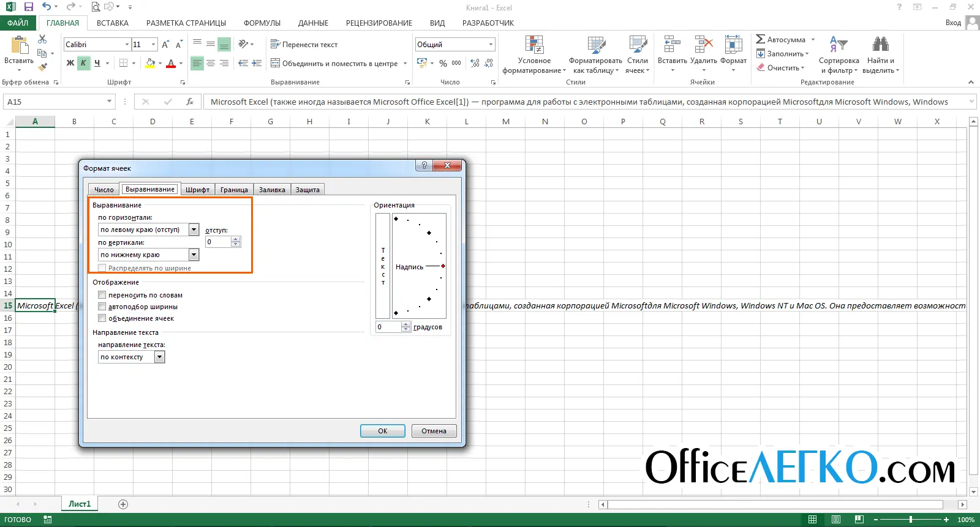This screenshot has width=980, height=527.
Task: Click Заполнить in editing group
Action: pyautogui.click(x=782, y=54)
